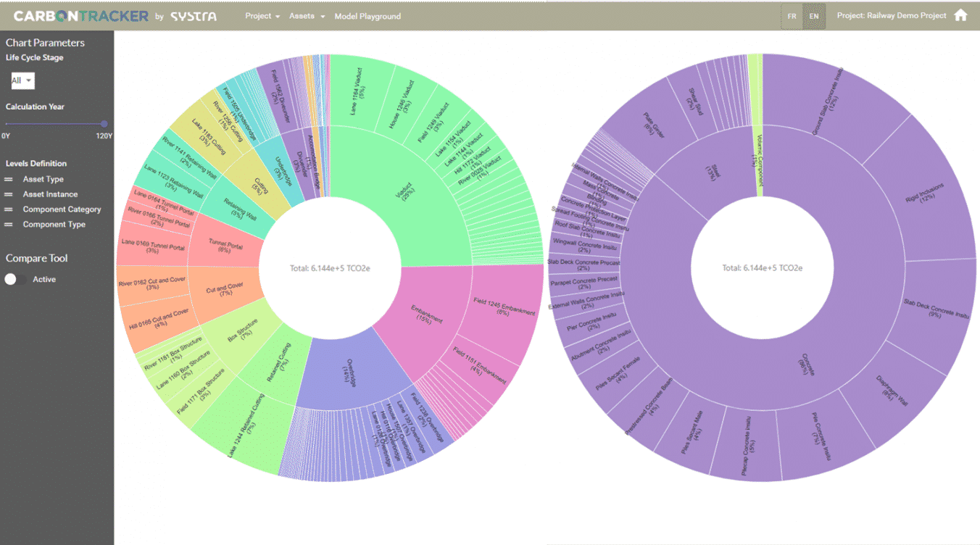Screen dimensions: 980x545
Task: Open the Model Playground page
Action: point(367,16)
